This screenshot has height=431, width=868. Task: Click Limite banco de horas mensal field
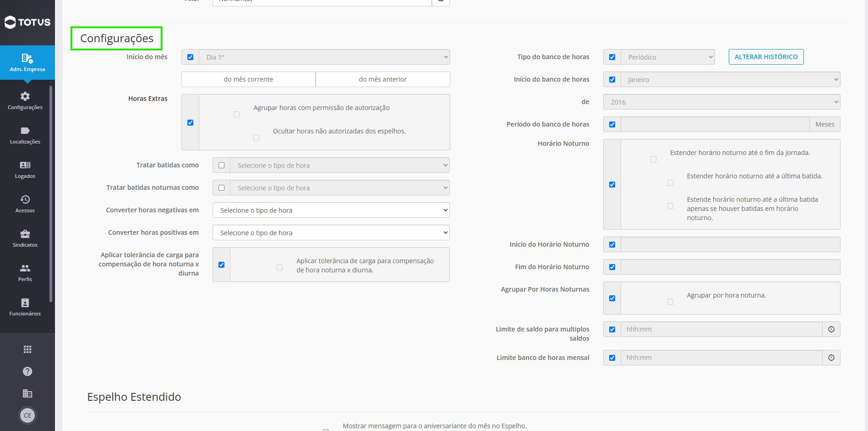(721, 358)
